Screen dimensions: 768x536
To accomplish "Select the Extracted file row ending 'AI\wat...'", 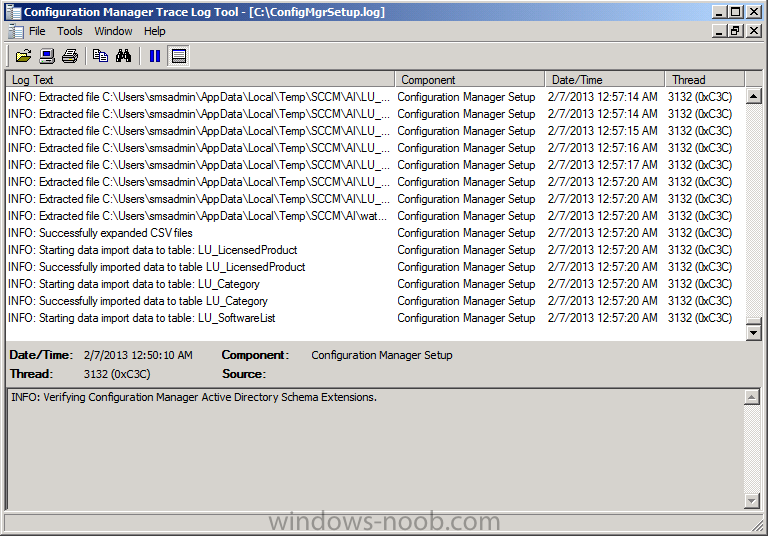I will (x=375, y=216).
